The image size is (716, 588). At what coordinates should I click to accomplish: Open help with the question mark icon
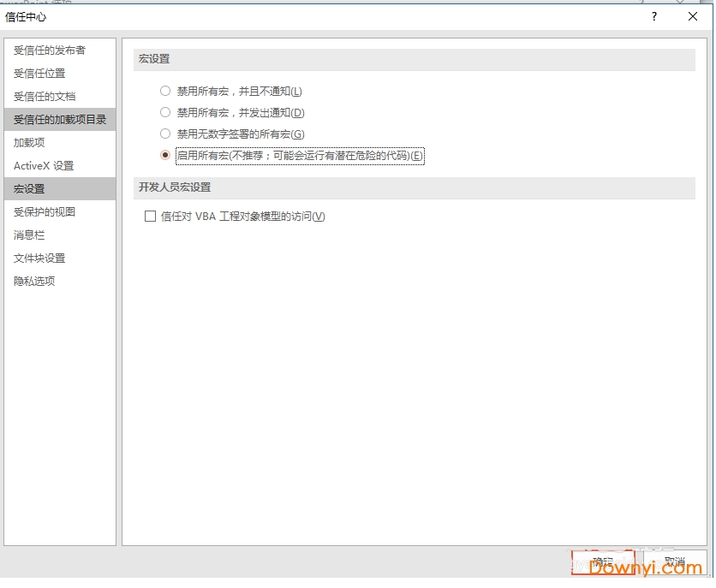click(654, 16)
